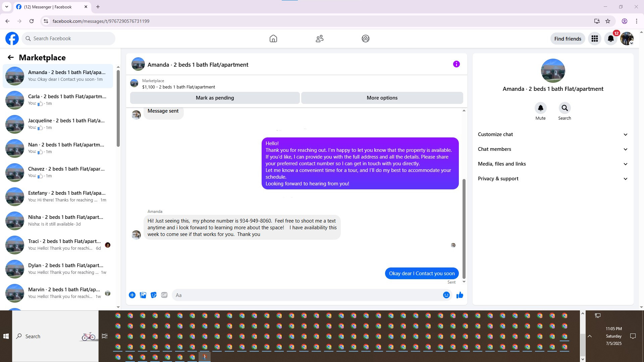Expand the Chat members section
The height and width of the screenshot is (362, 644).
click(552, 149)
